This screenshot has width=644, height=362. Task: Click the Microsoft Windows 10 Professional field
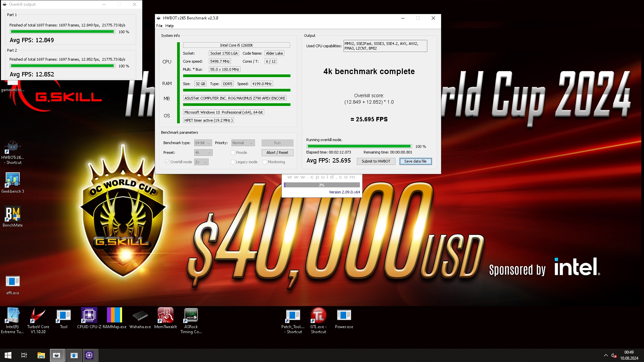(x=224, y=112)
